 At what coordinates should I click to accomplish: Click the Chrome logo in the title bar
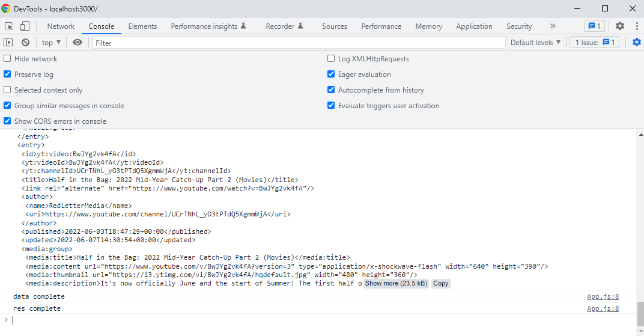(x=6, y=8)
